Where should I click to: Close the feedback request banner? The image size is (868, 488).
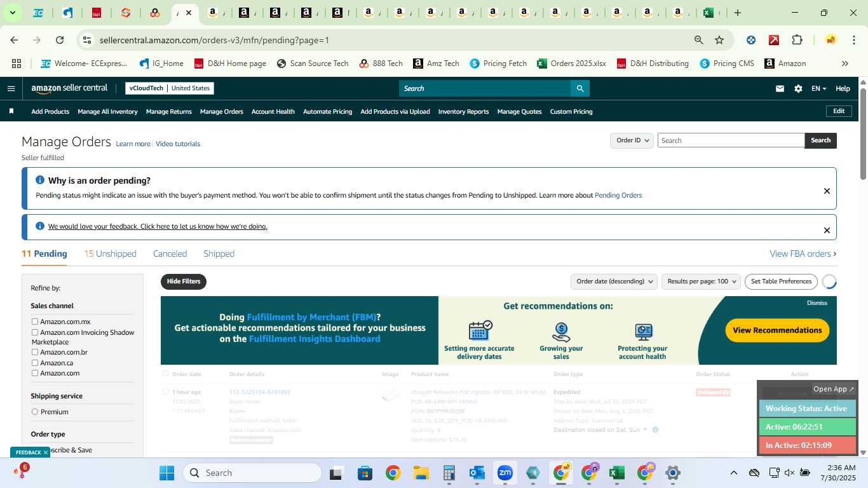pos(827,230)
